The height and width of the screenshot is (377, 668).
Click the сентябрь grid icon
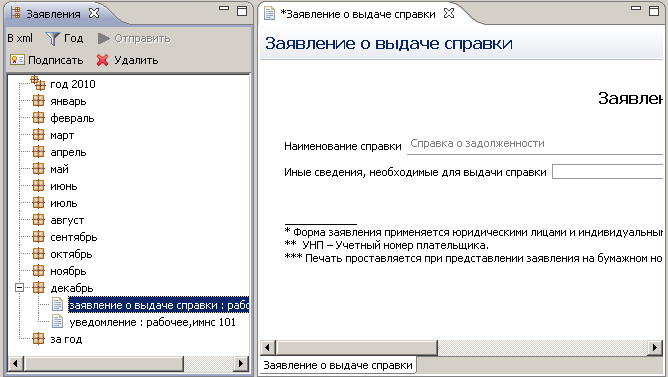(38, 237)
